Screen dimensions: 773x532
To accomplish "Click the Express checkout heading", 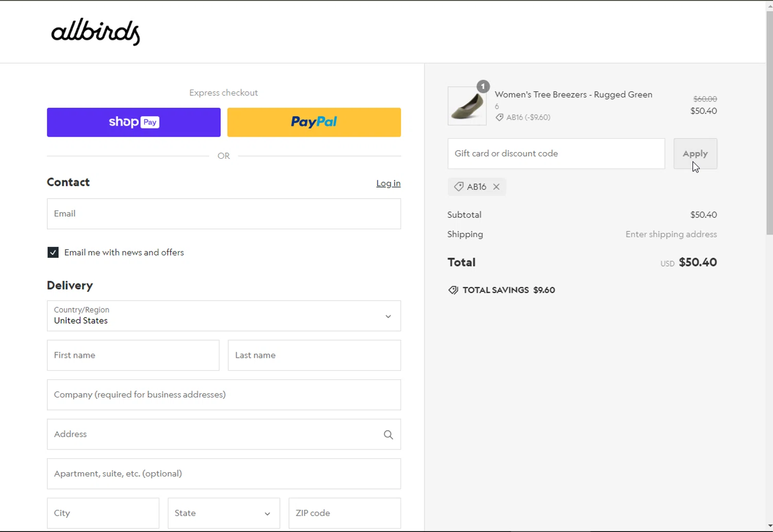I will click(224, 93).
